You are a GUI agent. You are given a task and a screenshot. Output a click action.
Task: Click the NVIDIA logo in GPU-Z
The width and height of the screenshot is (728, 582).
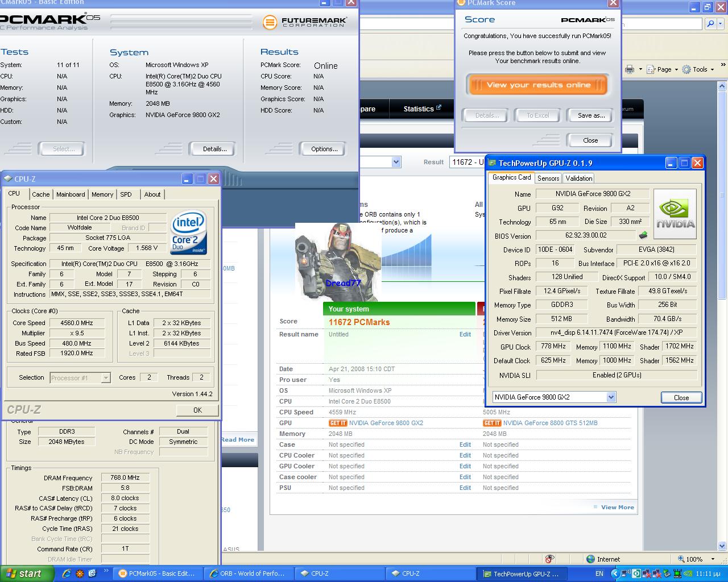[x=675, y=214]
